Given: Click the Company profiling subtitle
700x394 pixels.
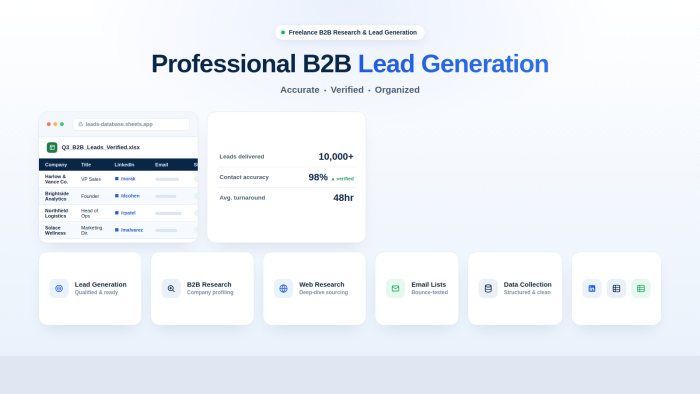Looking at the screenshot, I should (210, 293).
